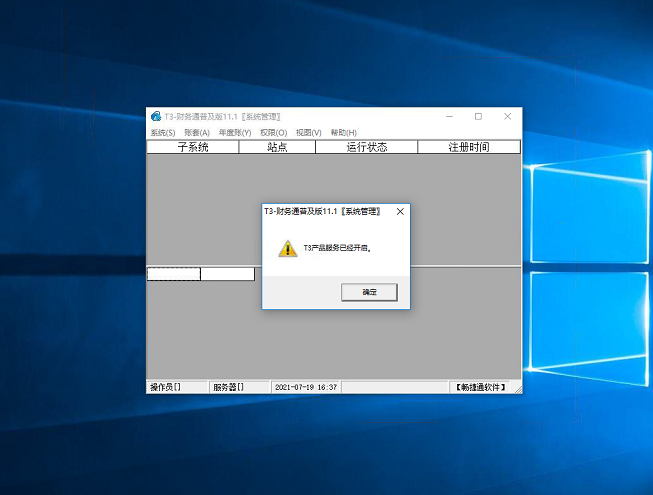Click the T3产品服务已经开启 message text
Screen dimensions: 653x495
337,248
